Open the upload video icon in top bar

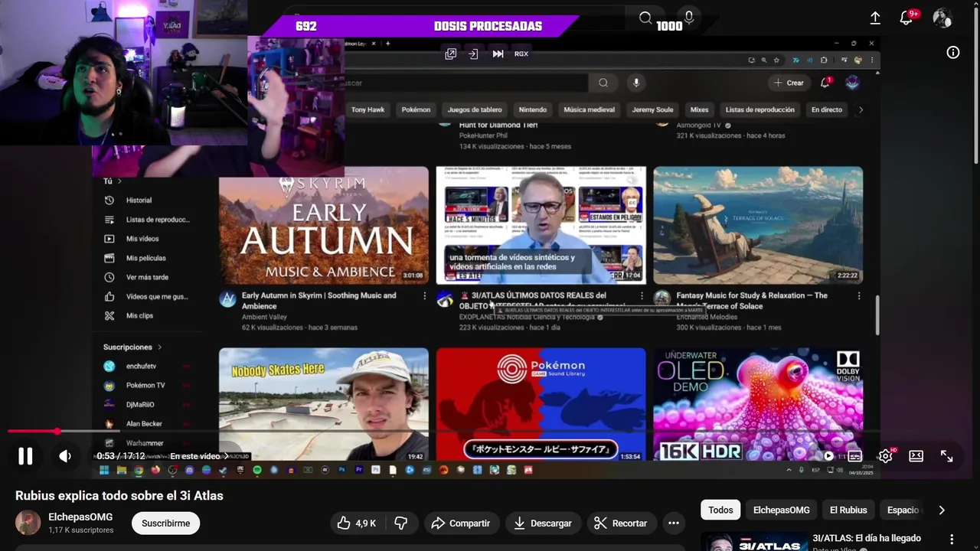875,18
